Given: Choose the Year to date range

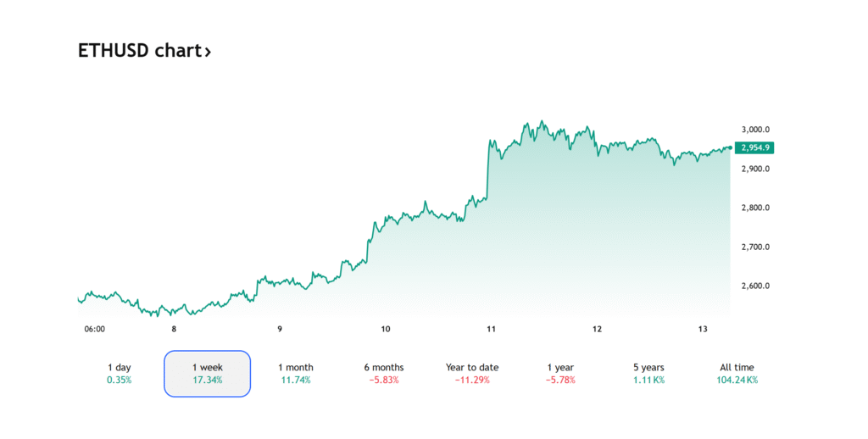Looking at the screenshot, I should coord(472,373).
